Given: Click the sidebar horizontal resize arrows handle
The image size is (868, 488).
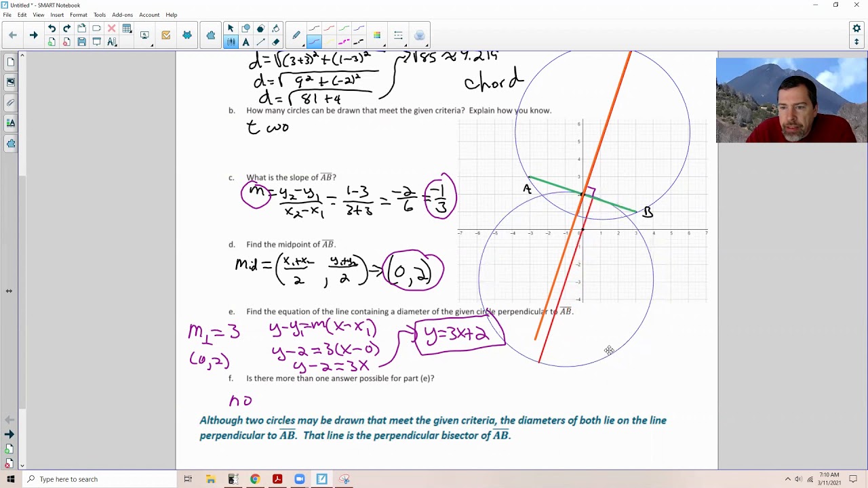Looking at the screenshot, I should [9, 291].
